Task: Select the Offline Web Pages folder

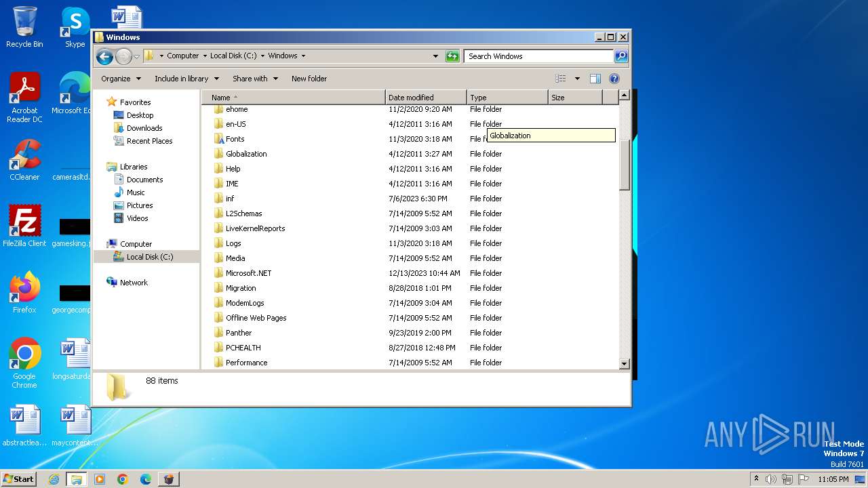Action: click(256, 318)
